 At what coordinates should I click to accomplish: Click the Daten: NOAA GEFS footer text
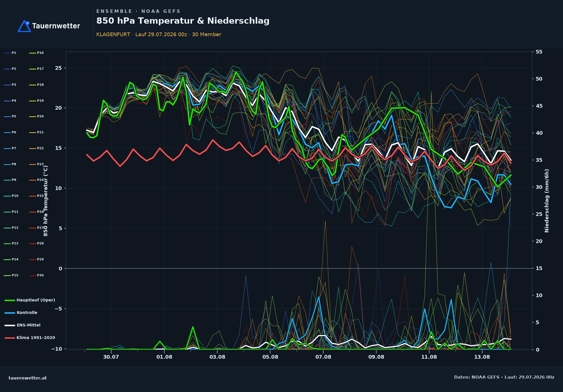point(504,377)
